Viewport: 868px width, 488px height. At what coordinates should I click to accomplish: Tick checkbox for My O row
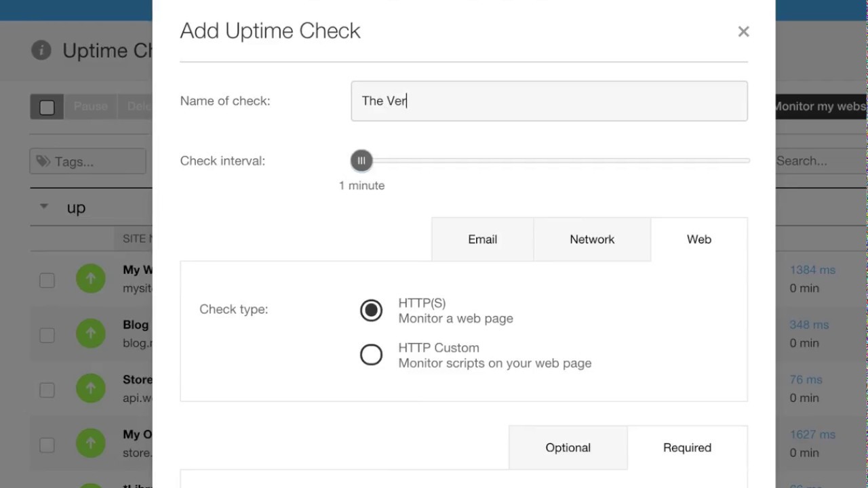click(47, 445)
